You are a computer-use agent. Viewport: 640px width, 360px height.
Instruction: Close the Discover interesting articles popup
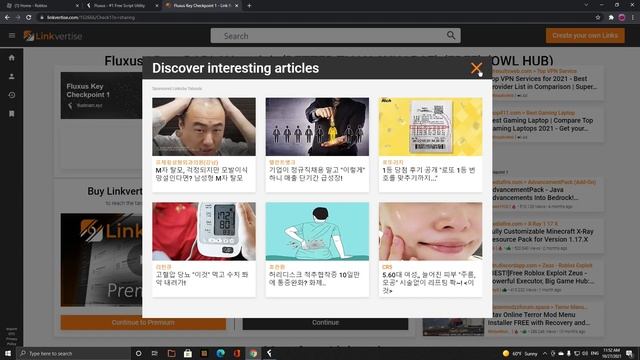[x=476, y=68]
